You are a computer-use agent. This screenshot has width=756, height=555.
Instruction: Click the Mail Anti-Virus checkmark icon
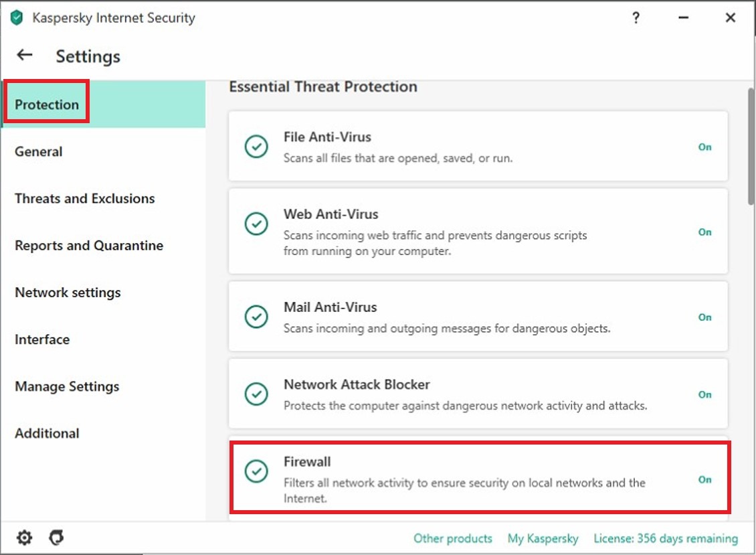click(x=256, y=317)
